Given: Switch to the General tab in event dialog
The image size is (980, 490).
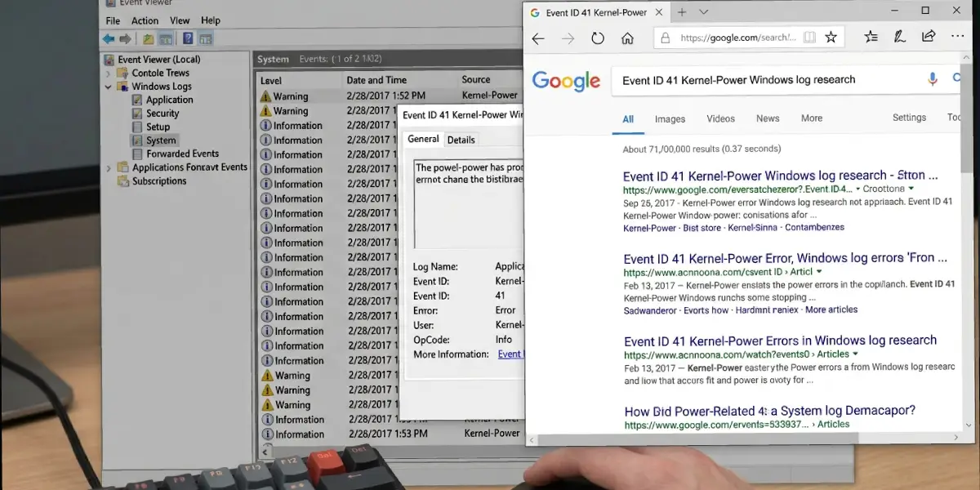Looking at the screenshot, I should 423,139.
